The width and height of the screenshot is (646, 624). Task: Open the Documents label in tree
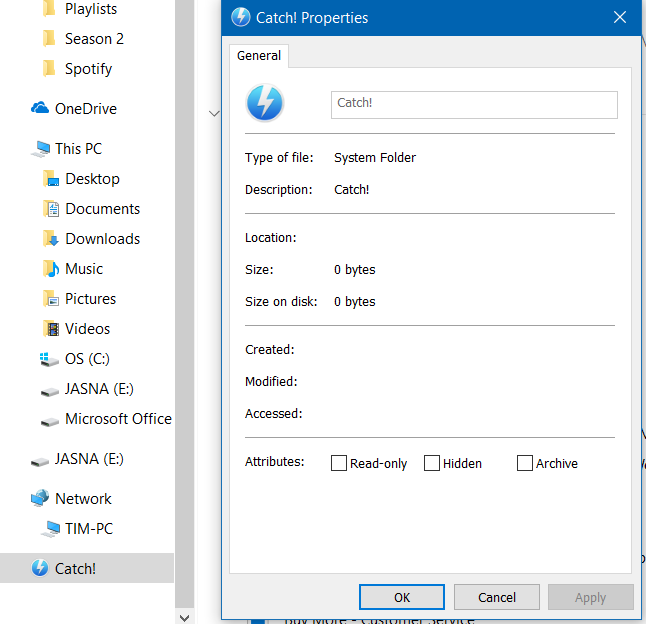point(103,209)
